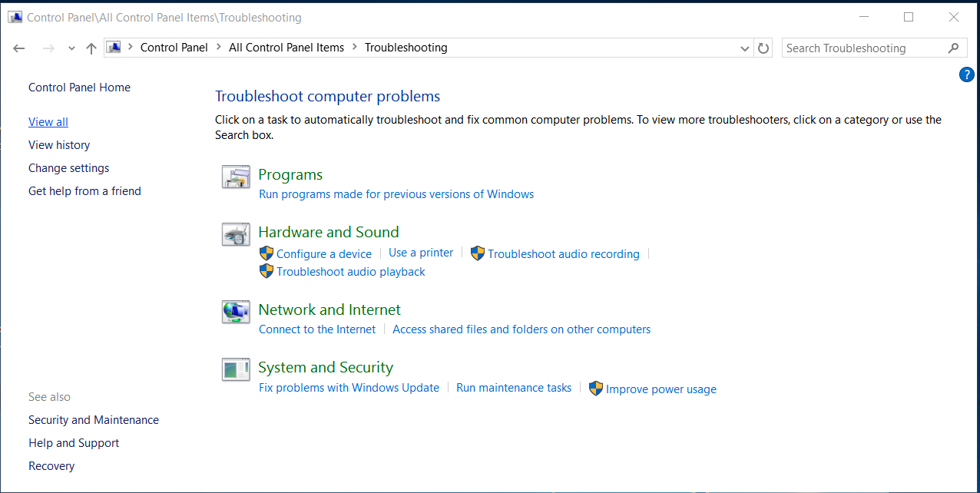This screenshot has width=980, height=493.
Task: Click Run programs made for previous versions link
Action: (396, 194)
